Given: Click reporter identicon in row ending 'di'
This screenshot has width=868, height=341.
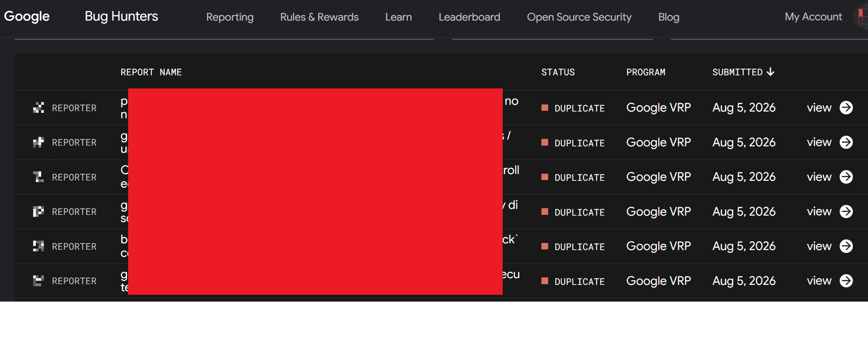Looking at the screenshot, I should click(x=38, y=211).
